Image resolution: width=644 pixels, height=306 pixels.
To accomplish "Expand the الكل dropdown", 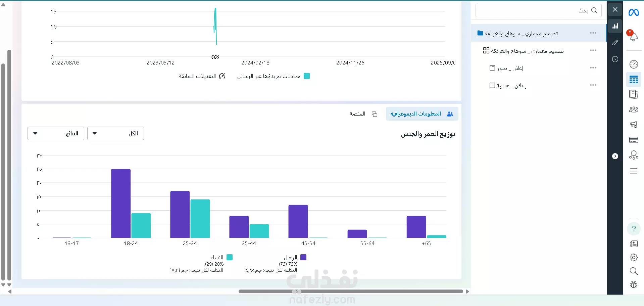I will (x=115, y=133).
